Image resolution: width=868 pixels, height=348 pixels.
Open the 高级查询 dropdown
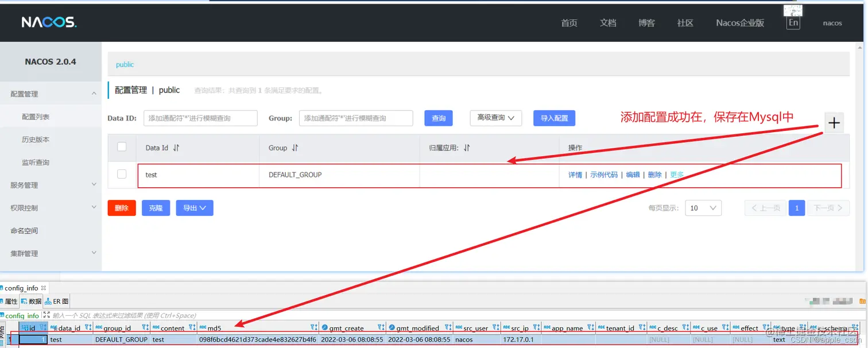tap(495, 118)
